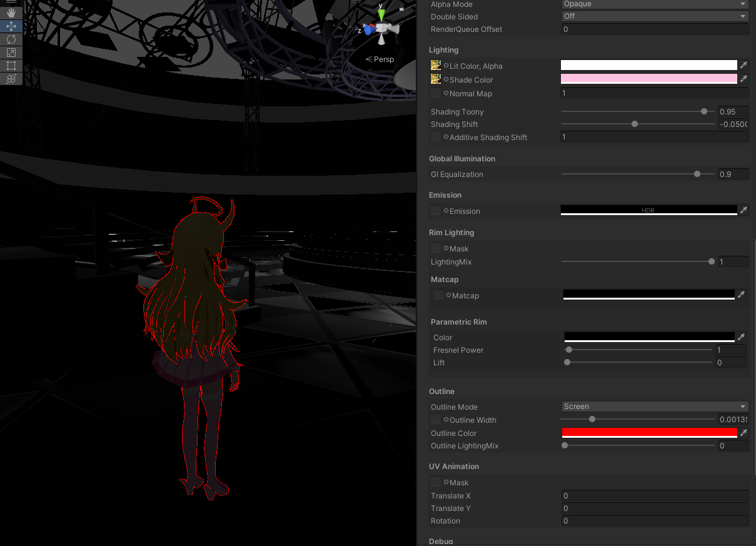Click the RenderQueue Offset input field
This screenshot has height=546, width=756.
tap(654, 29)
